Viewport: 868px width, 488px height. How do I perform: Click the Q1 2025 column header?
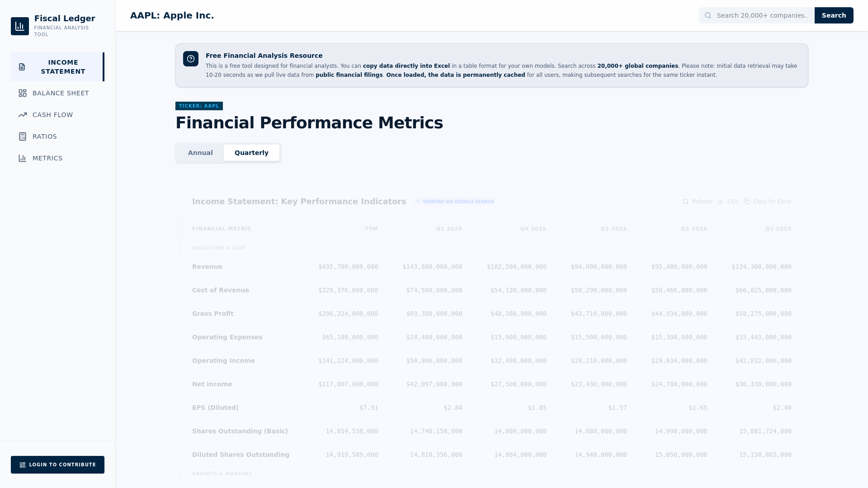click(x=778, y=229)
